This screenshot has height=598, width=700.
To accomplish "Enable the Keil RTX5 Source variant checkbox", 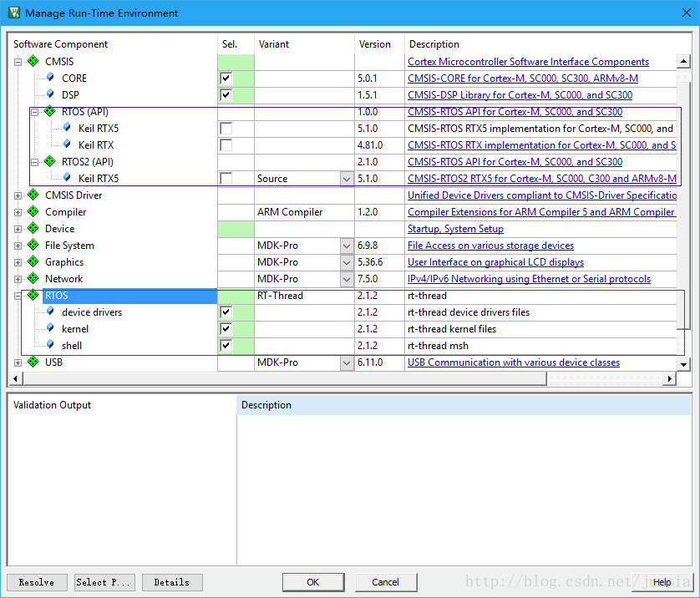I will (x=226, y=179).
